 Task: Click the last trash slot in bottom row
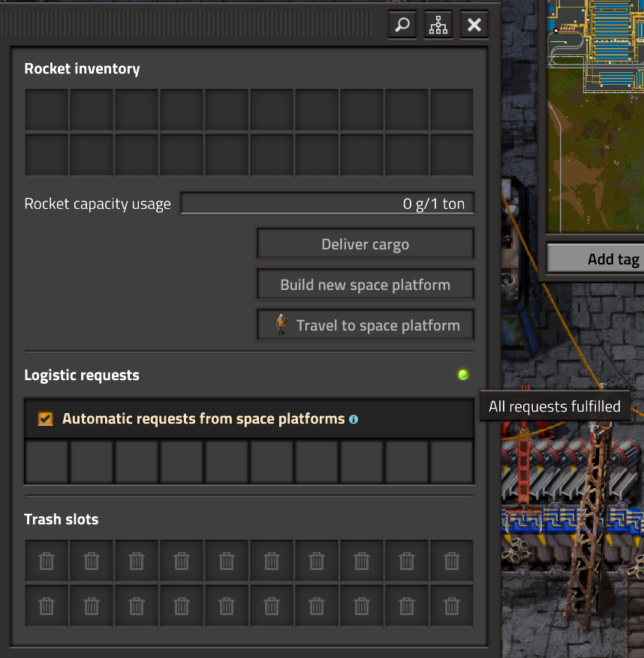click(x=451, y=605)
